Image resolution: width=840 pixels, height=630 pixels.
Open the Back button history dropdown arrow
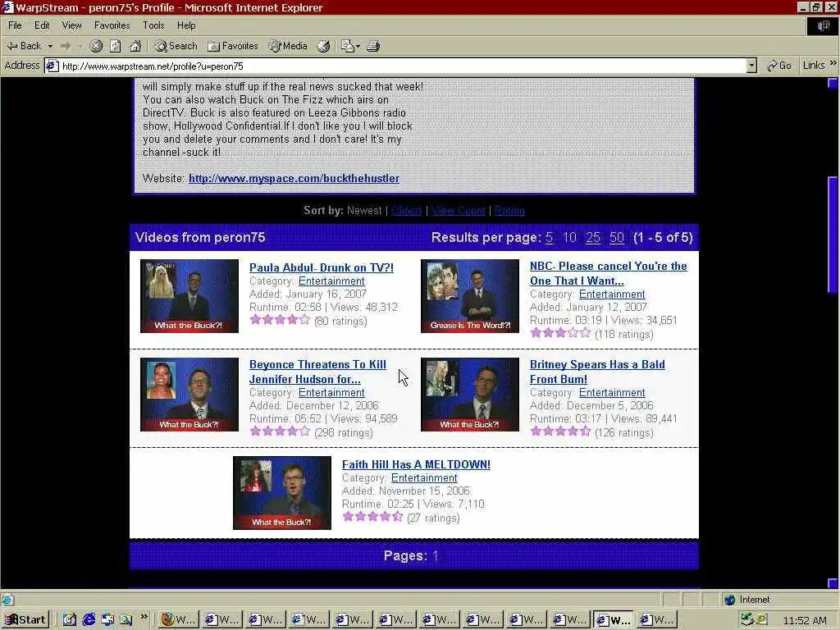tap(50, 46)
